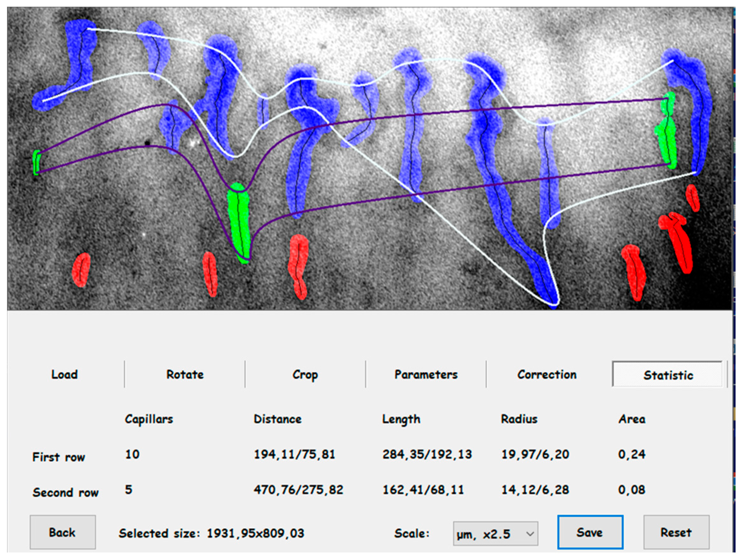Click the Save button

point(590,532)
